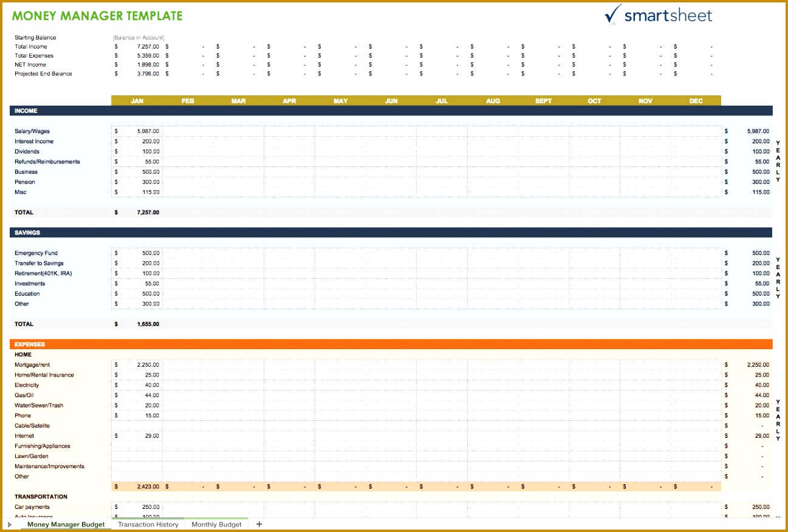788x532 pixels.
Task: Select the HOME expenses subheading
Action: click(x=23, y=355)
